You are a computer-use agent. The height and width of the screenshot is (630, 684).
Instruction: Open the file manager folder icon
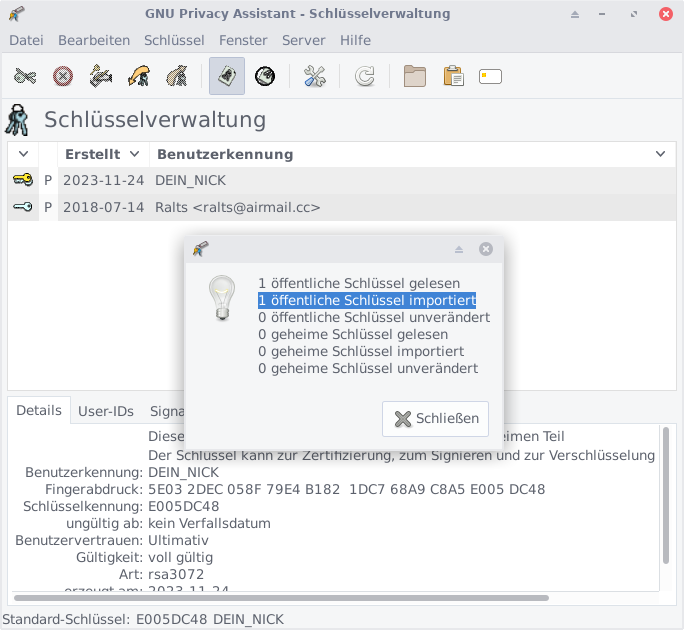pyautogui.click(x=415, y=76)
